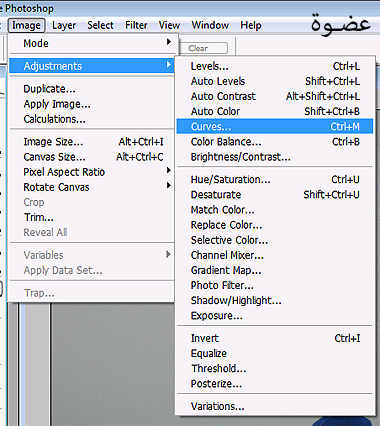Open the Canvas Size dialog
The width and height of the screenshot is (380, 426).
pyautogui.click(x=92, y=157)
